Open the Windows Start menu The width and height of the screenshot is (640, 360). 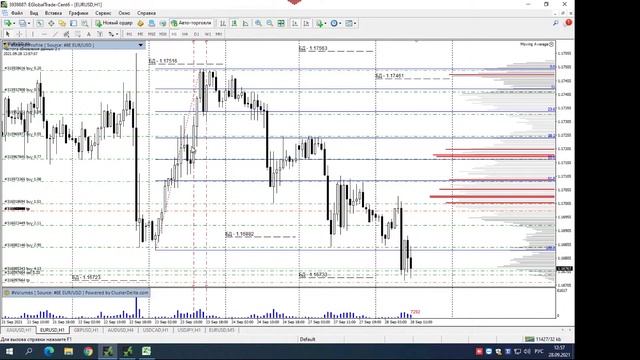pyautogui.click(x=9, y=351)
